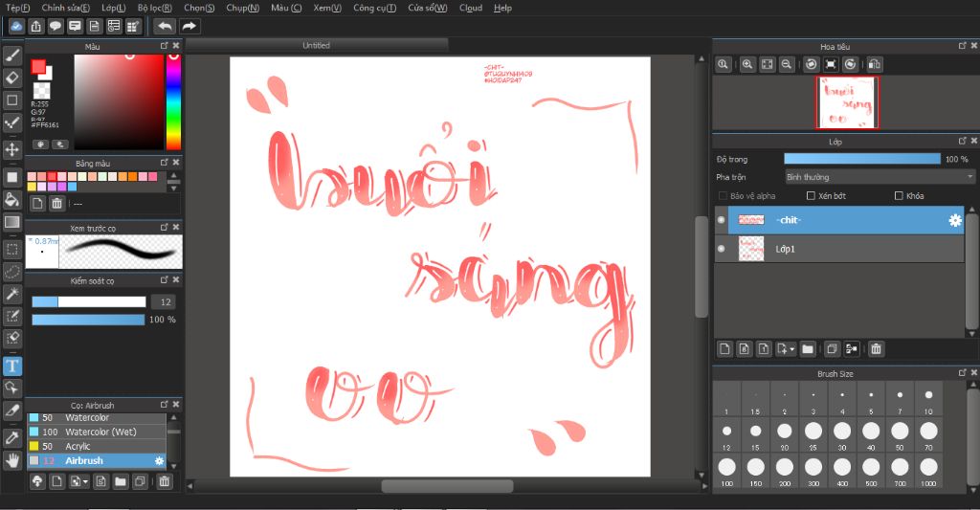
Task: Open settings gear of -chit- layer
Action: click(x=955, y=220)
